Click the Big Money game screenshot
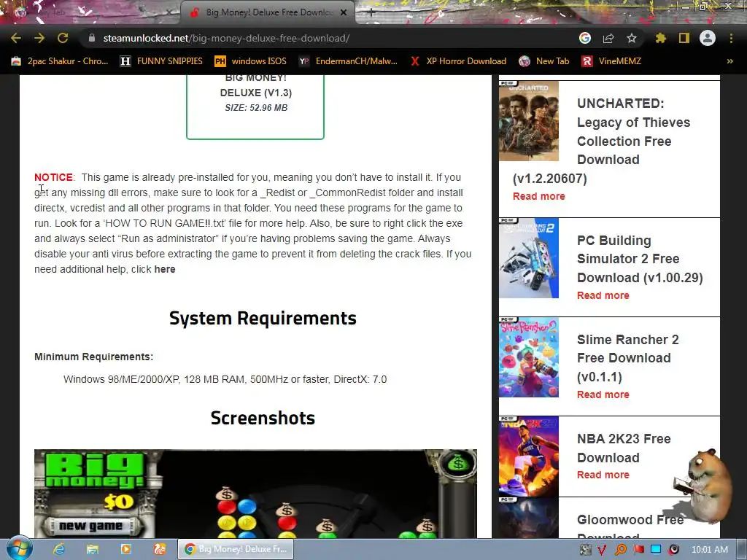 click(x=255, y=494)
